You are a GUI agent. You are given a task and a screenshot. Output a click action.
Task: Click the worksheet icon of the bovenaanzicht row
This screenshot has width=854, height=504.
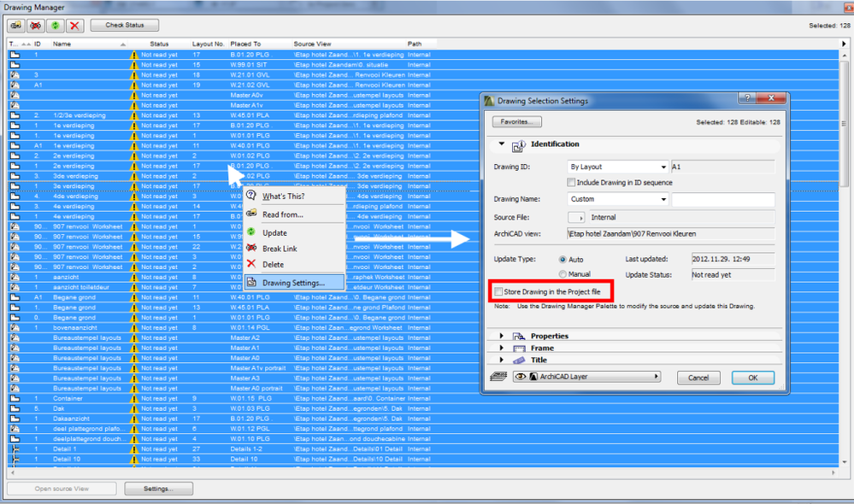(x=15, y=328)
